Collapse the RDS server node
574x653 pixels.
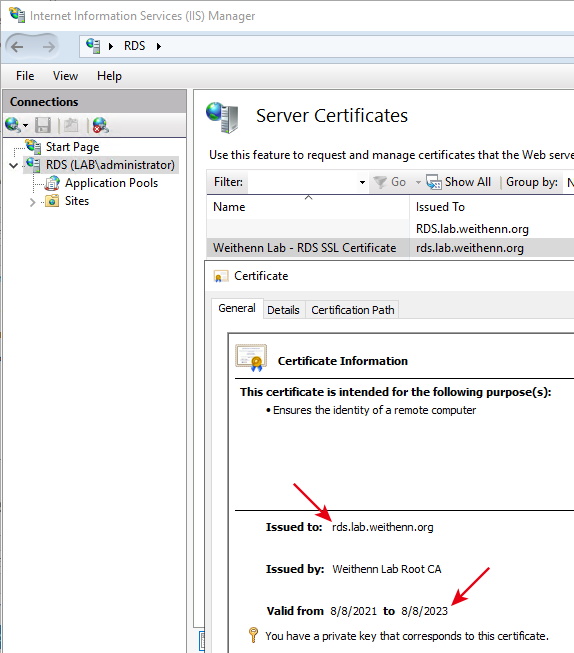13,166
